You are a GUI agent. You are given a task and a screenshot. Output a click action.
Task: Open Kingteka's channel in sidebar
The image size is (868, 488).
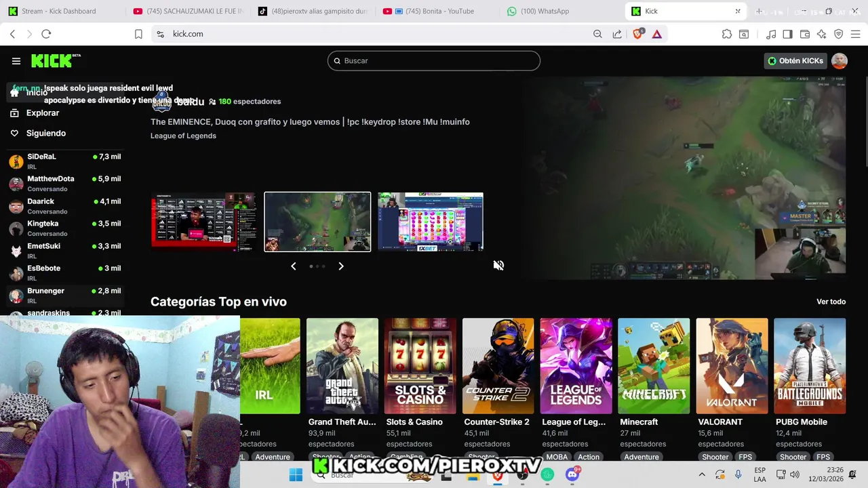[64, 228]
